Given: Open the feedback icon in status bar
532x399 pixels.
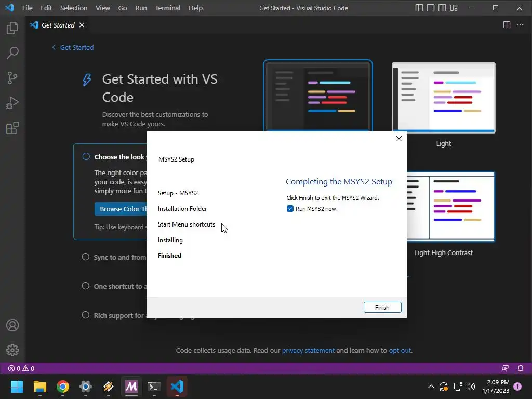Looking at the screenshot, I should pos(505,368).
